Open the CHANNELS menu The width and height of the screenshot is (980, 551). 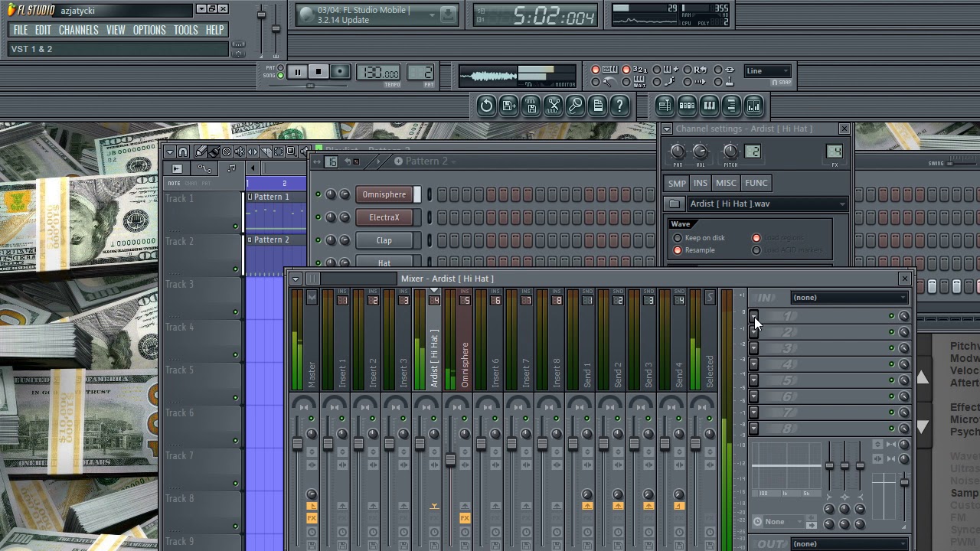[78, 30]
